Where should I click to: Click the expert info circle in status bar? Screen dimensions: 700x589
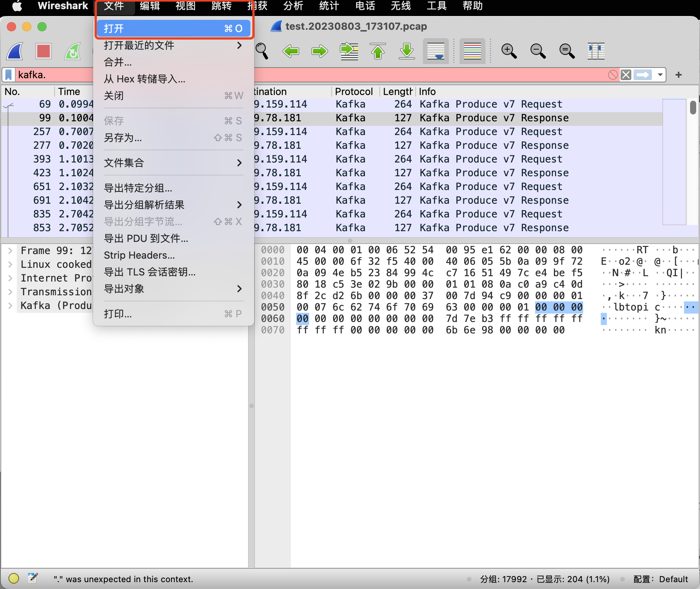point(14,579)
